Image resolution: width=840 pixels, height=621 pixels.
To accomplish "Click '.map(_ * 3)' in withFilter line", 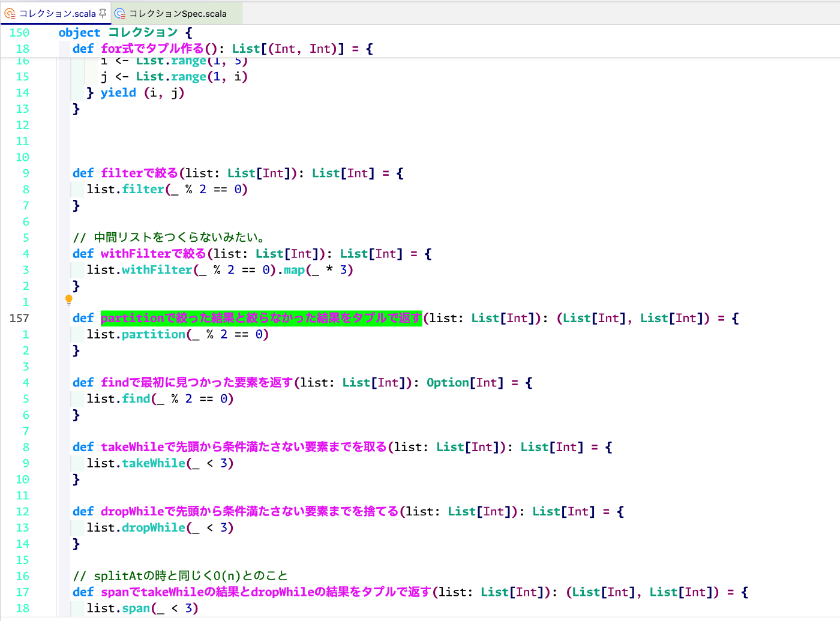I will 316,270.
